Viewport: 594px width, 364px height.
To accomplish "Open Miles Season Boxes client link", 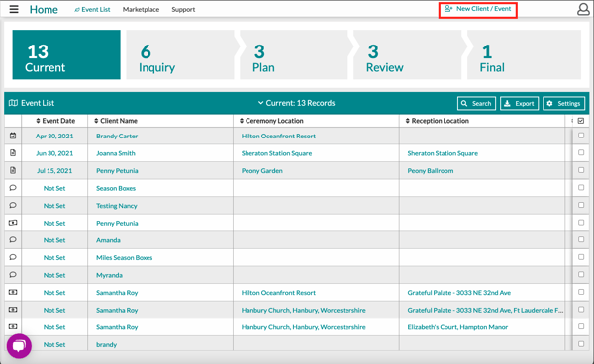I will point(125,258).
